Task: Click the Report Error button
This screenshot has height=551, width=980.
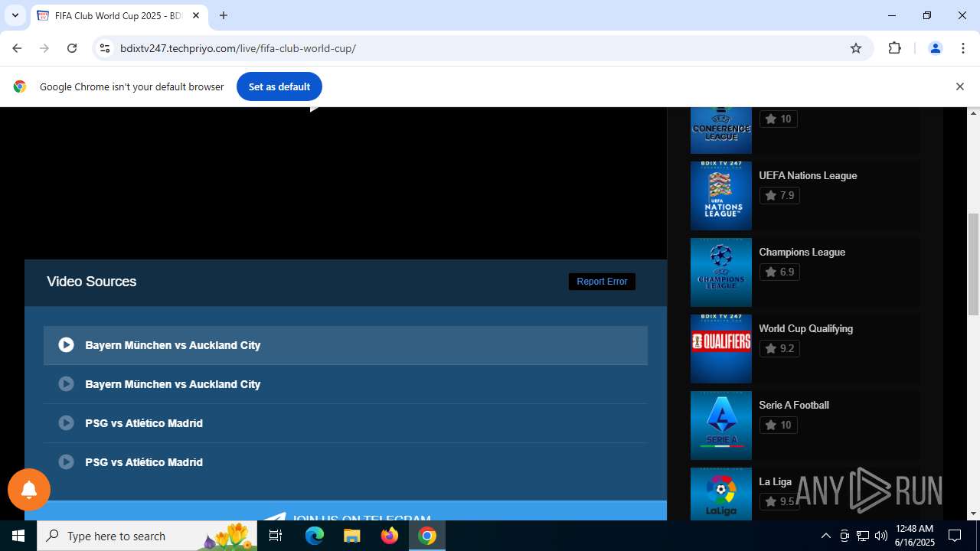Action: click(x=602, y=282)
